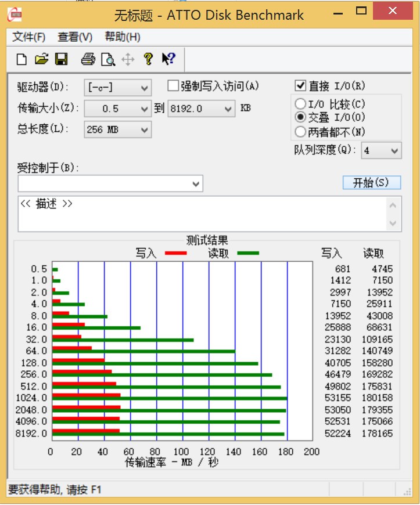Image resolution: width=420 pixels, height=505 pixels.
Task: Click the write value 681
Action: coord(342,269)
